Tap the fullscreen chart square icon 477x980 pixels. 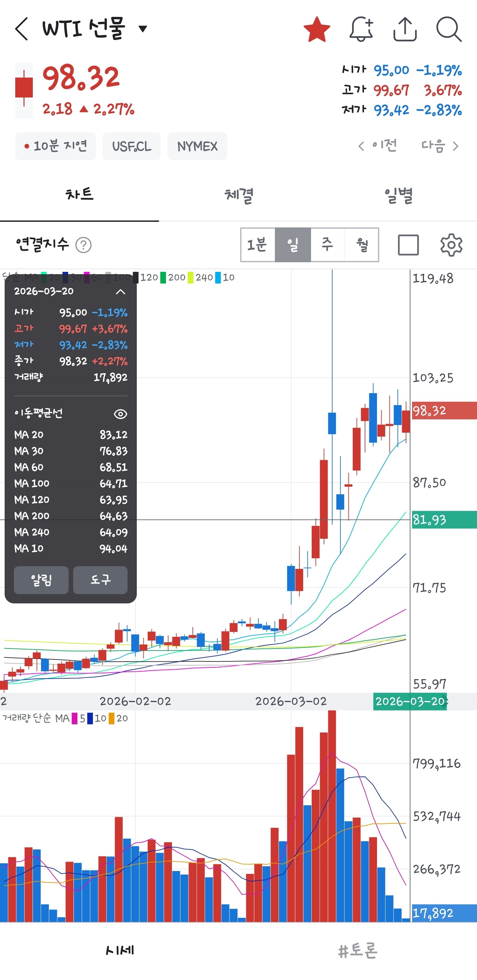point(408,245)
